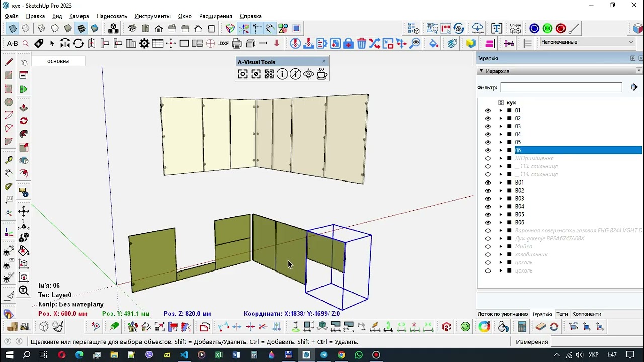Open the Камера menu
The image size is (644, 362).
[x=79, y=16]
